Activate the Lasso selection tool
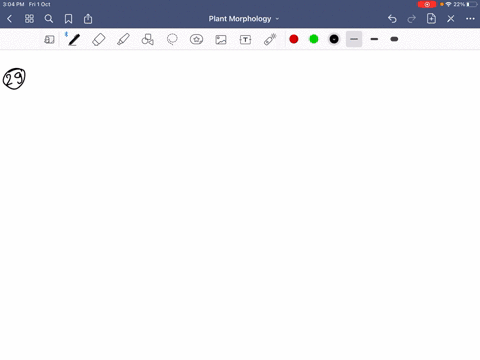The width and height of the screenshot is (480, 360). (172, 40)
